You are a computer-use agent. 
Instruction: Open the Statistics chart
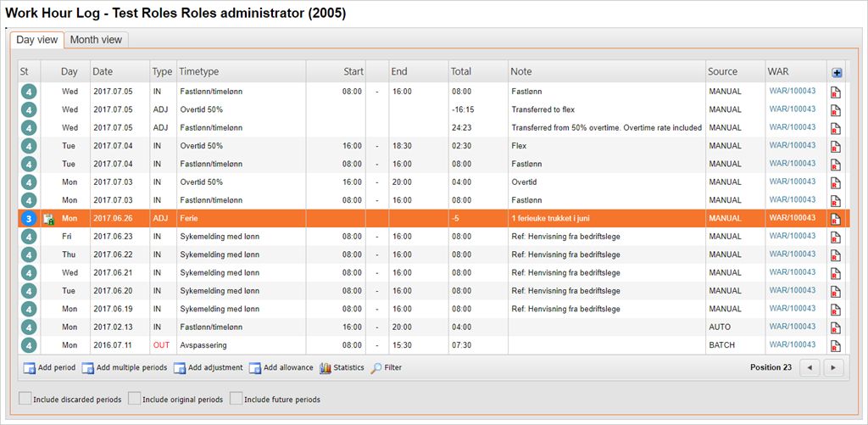[x=342, y=367]
